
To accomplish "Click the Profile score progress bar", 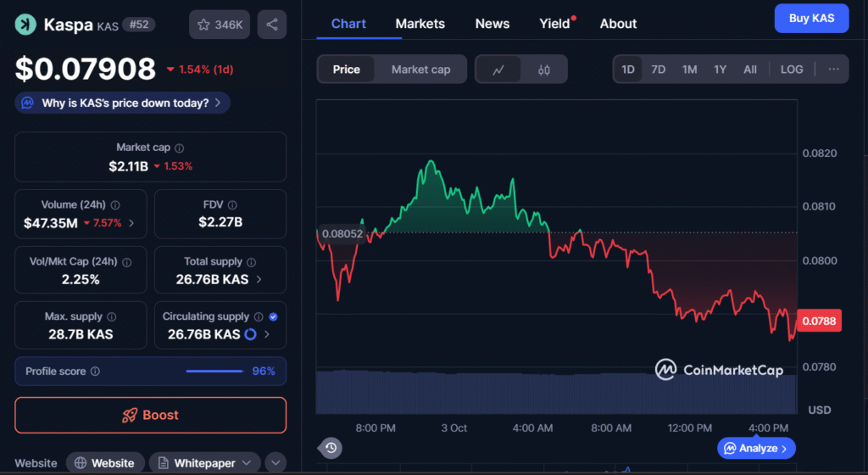I will click(214, 372).
